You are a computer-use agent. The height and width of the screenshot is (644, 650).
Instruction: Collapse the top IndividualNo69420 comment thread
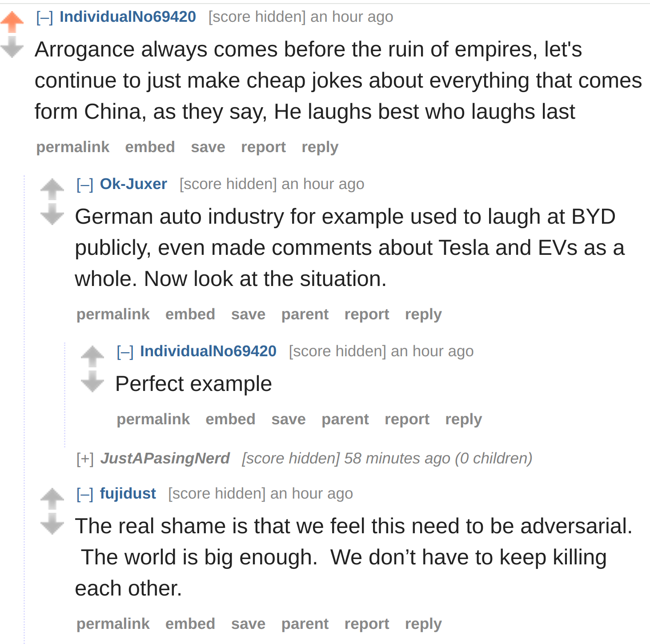coord(44,17)
